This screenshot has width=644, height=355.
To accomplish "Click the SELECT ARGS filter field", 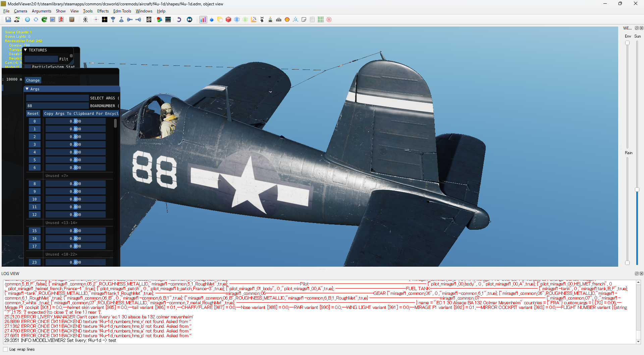I will coord(57,98).
